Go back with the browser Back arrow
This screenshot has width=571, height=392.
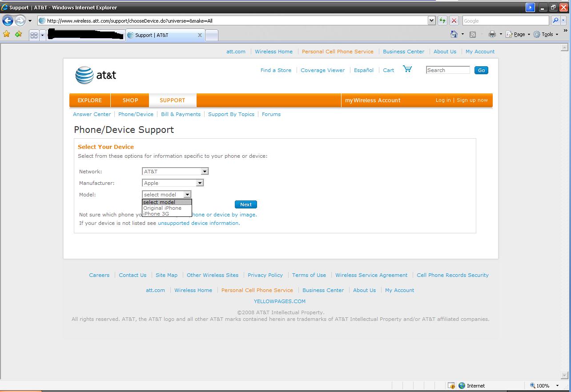point(8,20)
